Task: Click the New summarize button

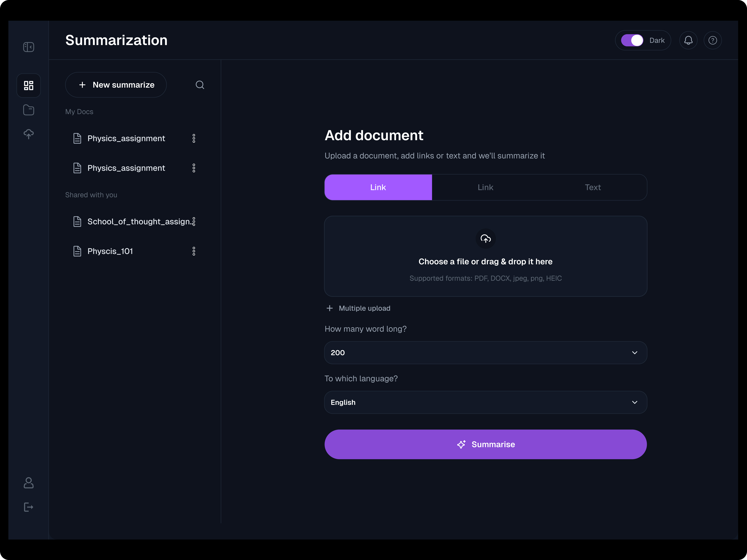Action: [x=116, y=85]
